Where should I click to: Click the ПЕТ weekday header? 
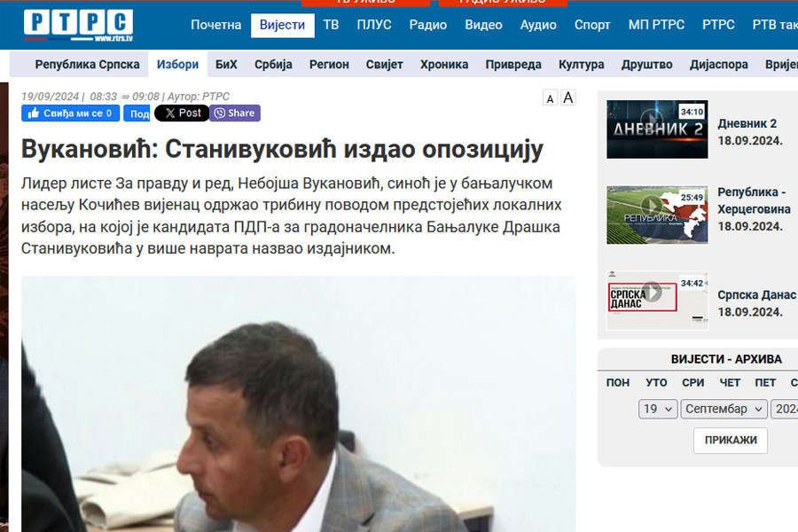pos(765,383)
